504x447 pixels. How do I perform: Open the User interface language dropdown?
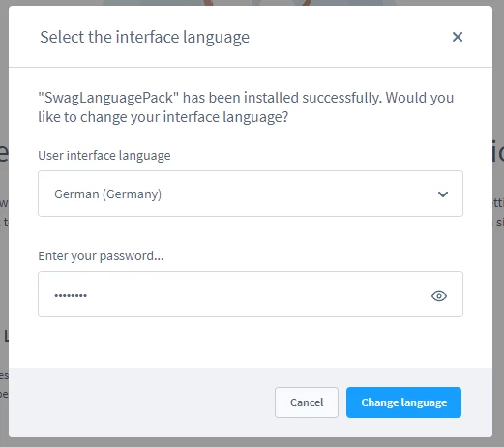click(x=251, y=194)
